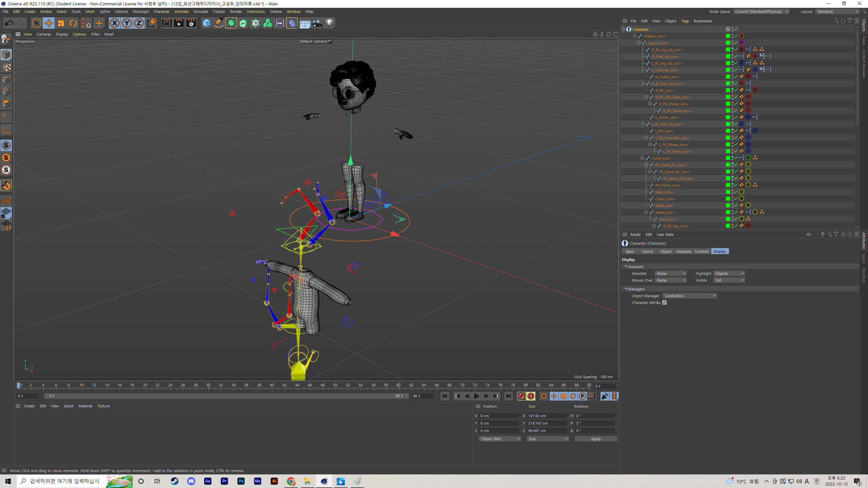Screen dimensions: 868x488
Task: Open Keyframe Selection gear icon
Action: pos(544,396)
